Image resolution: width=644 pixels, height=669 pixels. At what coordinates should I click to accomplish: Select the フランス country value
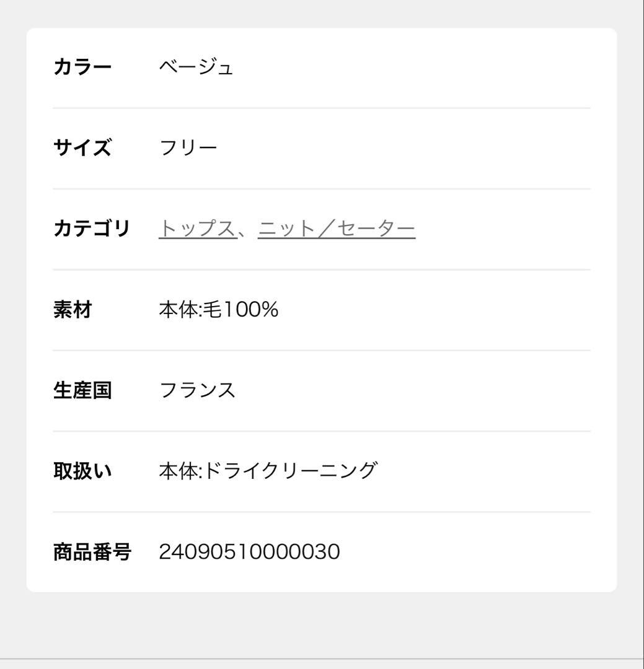click(x=198, y=391)
